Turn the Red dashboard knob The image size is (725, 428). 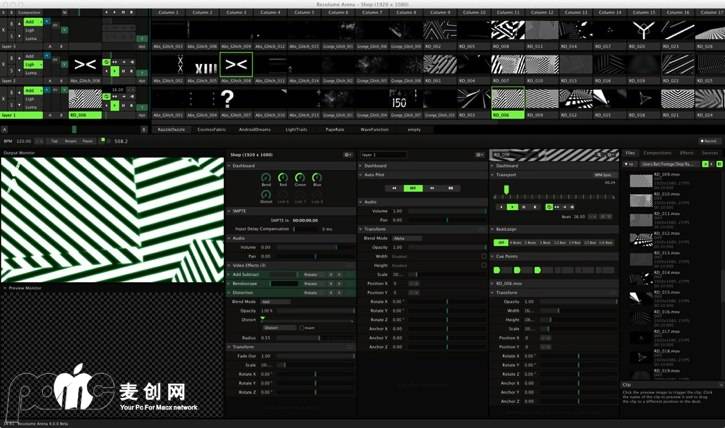tap(283, 177)
